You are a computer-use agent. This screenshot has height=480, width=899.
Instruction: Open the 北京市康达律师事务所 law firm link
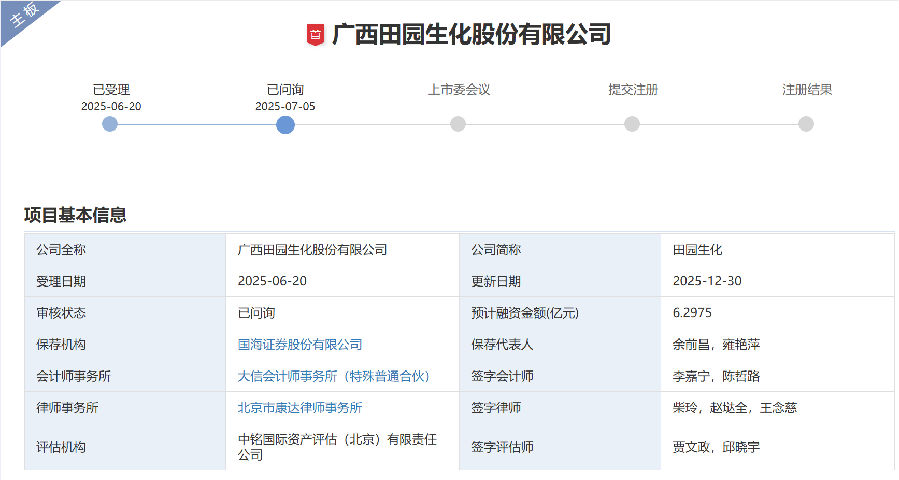[300, 408]
